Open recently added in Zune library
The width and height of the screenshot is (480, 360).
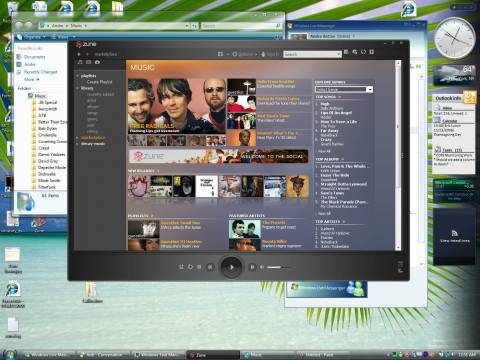100,94
